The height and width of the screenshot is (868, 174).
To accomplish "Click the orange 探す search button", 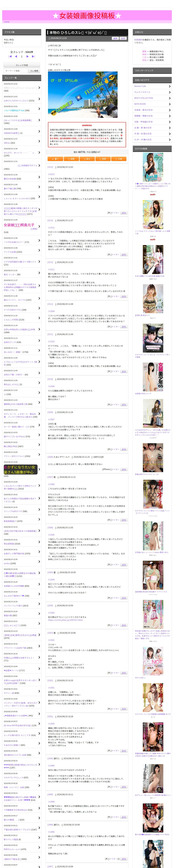I will click(87, 159).
